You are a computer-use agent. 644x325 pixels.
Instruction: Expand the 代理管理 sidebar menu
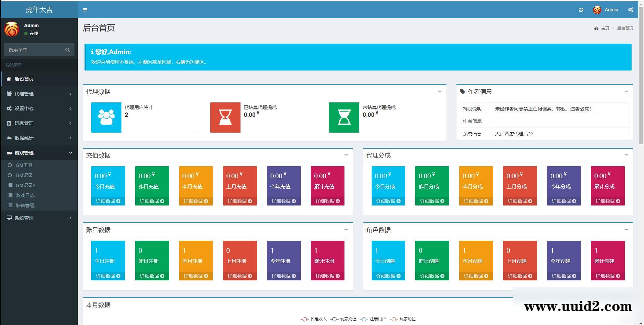point(39,94)
